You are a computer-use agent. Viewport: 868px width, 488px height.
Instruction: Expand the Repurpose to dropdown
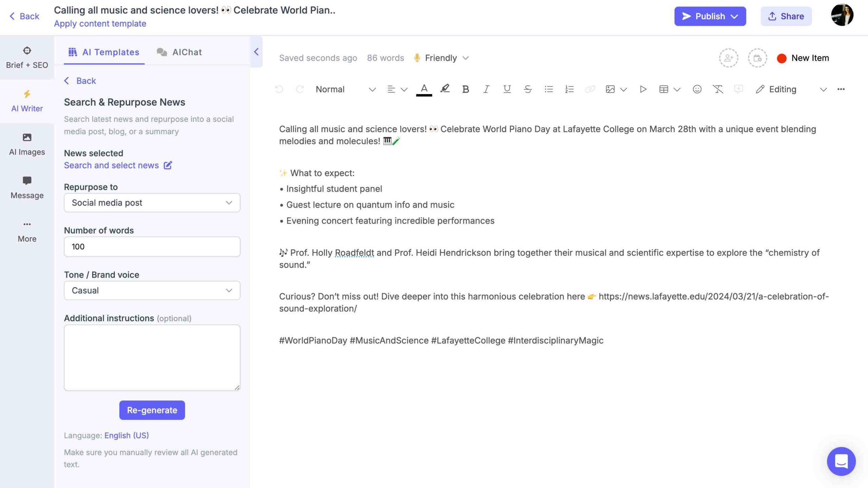point(229,202)
